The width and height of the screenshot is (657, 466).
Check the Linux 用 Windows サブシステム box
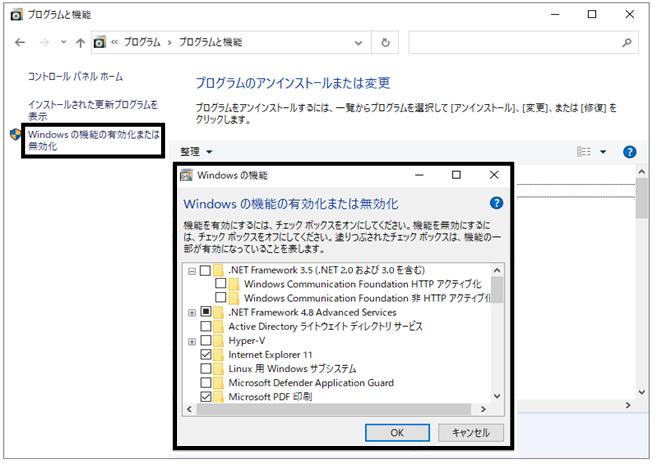[x=206, y=368]
